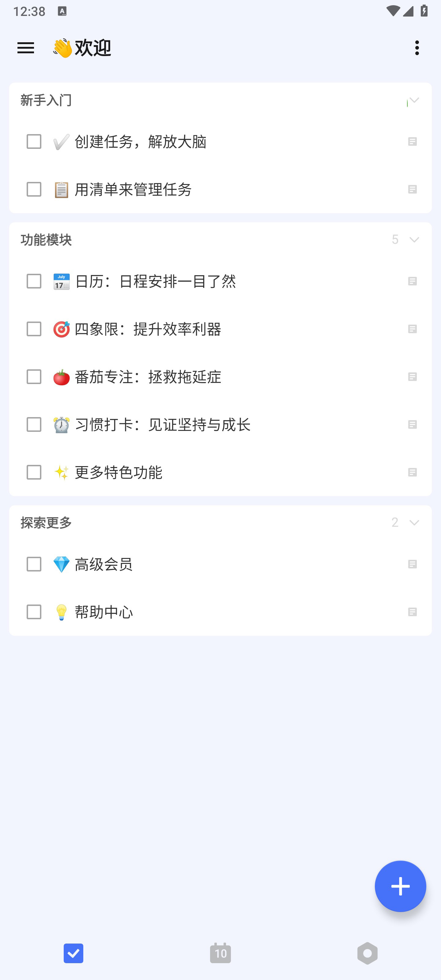Tick the 帮助中心 checkbox

(34, 612)
